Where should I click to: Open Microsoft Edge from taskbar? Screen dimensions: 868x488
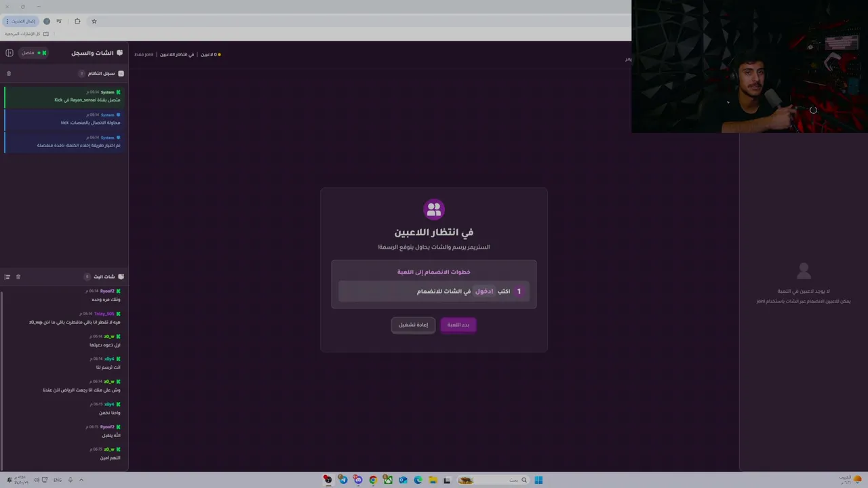click(x=418, y=480)
